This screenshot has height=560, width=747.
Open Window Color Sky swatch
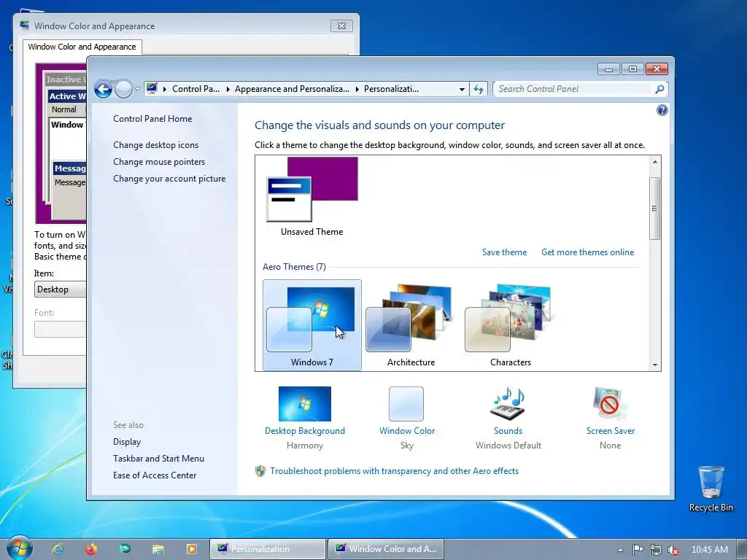406,404
